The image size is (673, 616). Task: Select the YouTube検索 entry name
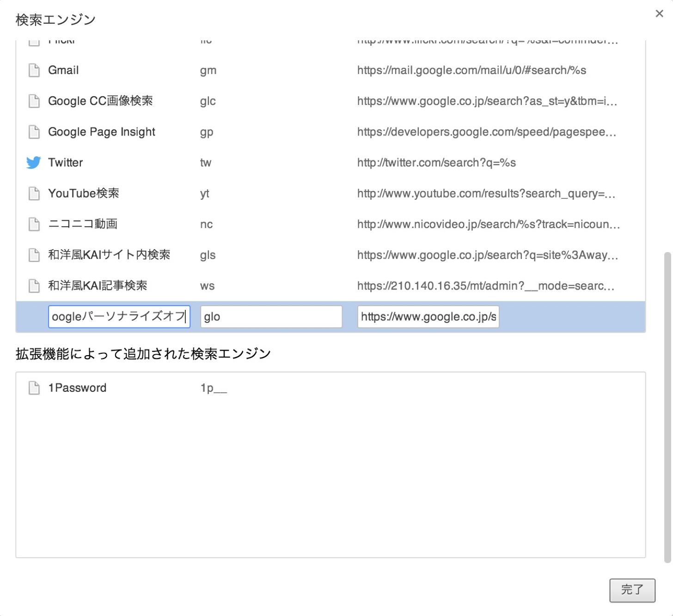point(84,193)
